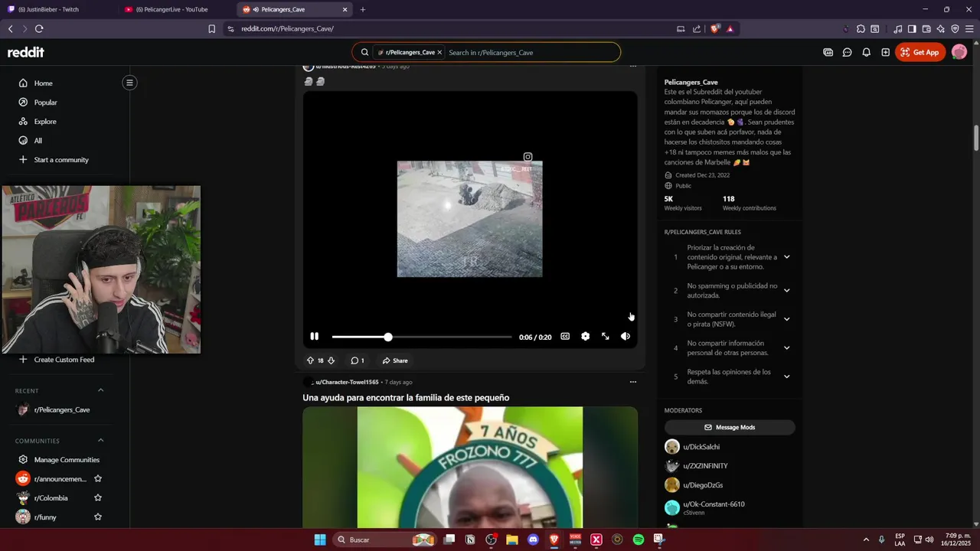Screen dimensions: 980x551
Task: Collapse the Recent section
Action: 100,390
